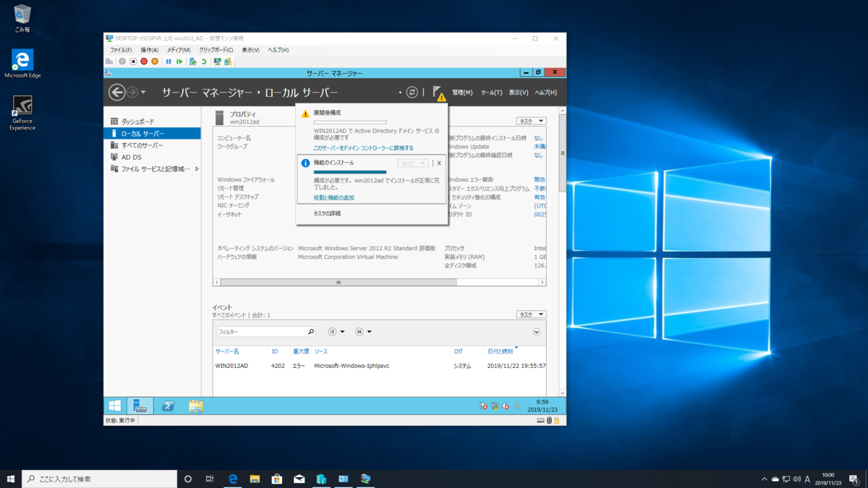This screenshot has height=488, width=868.
Task: Open the ファイル(F) menu of VM connection
Action: [x=121, y=50]
